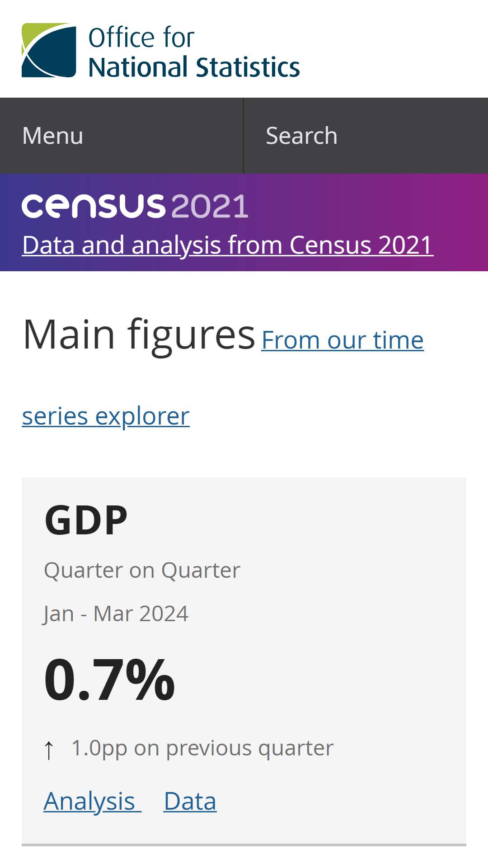Image resolution: width=488 pixels, height=868 pixels.
Task: Click the 'Quarter on Quarter' label
Action: coord(142,570)
